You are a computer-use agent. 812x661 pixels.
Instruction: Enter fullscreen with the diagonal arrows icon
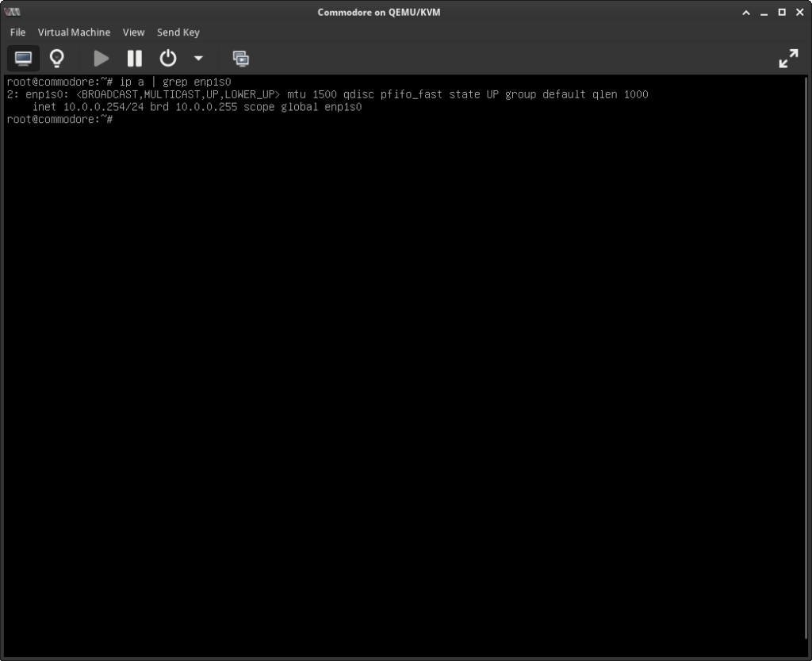coord(789,58)
